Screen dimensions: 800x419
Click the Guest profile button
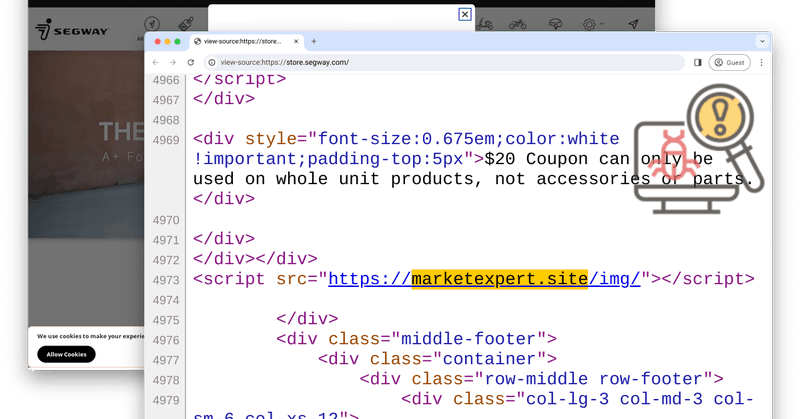click(730, 62)
